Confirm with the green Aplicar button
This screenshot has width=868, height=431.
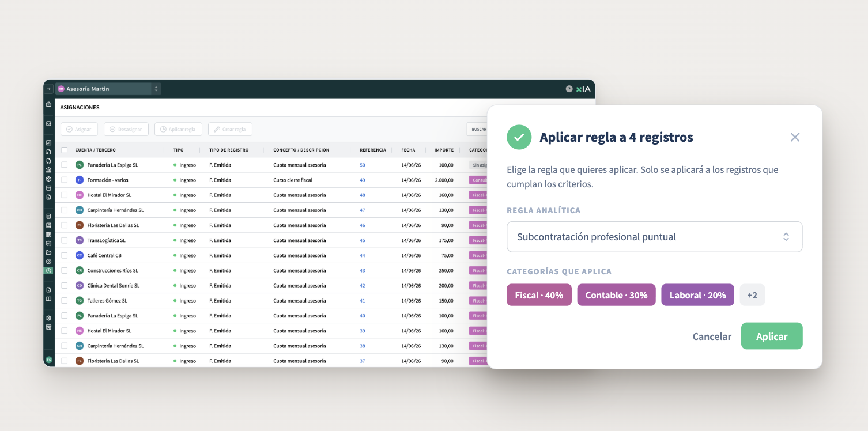772,336
